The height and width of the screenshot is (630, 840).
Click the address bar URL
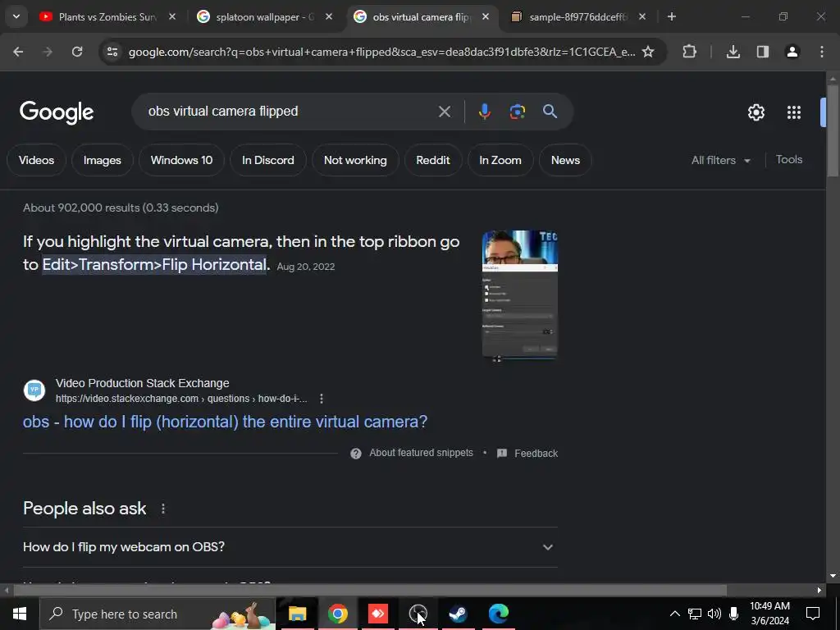pos(381,52)
